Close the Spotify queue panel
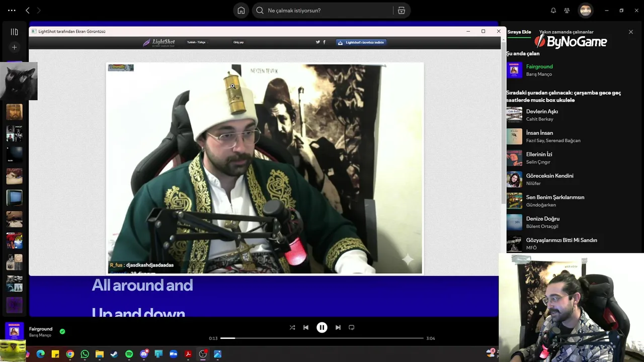Viewport: 644px width, 362px height. tap(631, 32)
